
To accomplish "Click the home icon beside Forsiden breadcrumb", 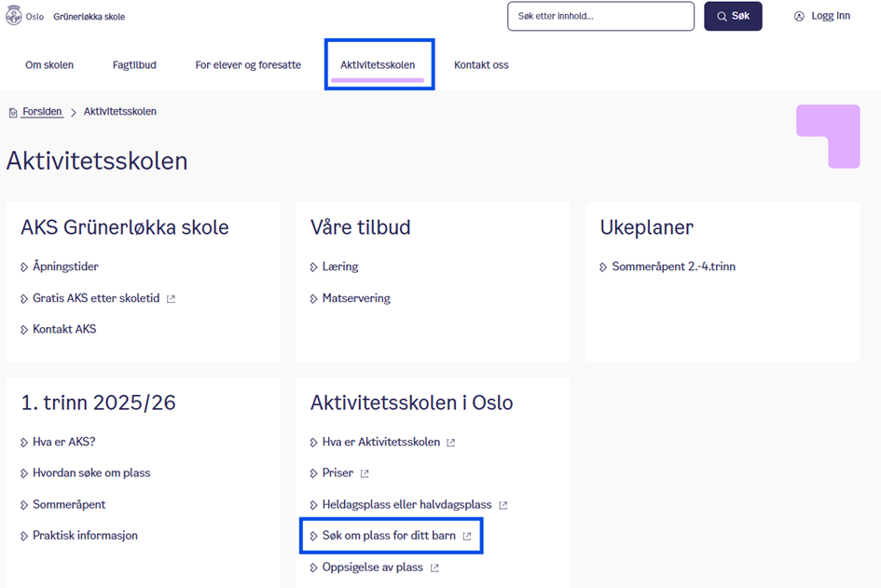I will pos(13,113).
